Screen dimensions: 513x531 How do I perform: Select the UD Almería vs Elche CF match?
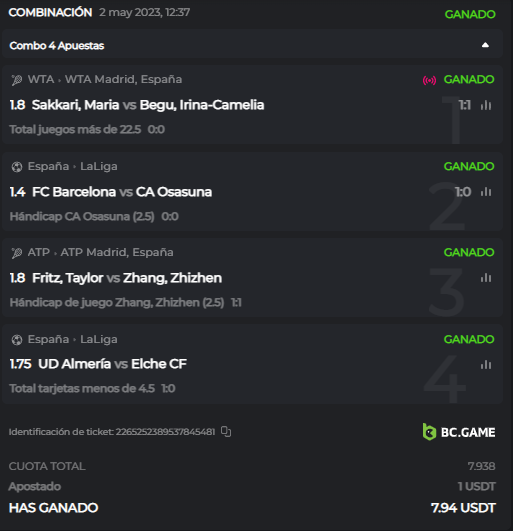tap(112, 364)
